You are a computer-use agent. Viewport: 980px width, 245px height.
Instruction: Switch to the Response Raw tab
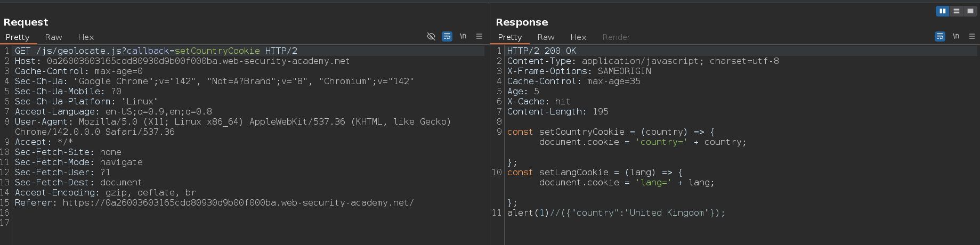[x=546, y=37]
